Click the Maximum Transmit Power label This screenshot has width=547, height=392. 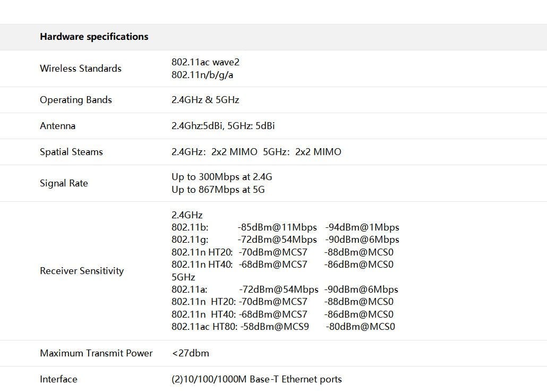(96, 353)
